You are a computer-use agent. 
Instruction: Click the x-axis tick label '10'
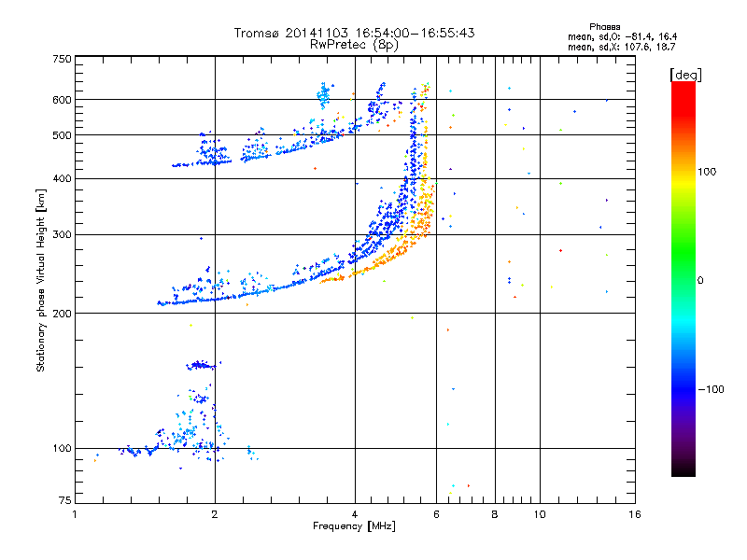540,514
